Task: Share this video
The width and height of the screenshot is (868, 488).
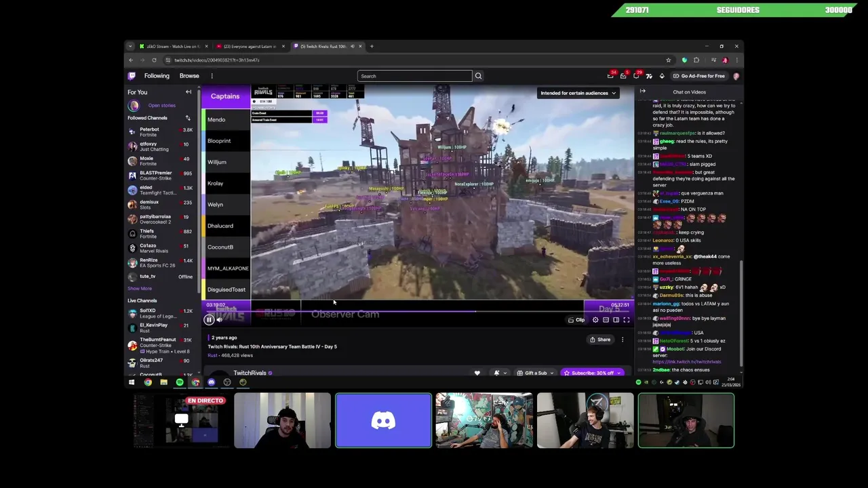Action: (600, 340)
